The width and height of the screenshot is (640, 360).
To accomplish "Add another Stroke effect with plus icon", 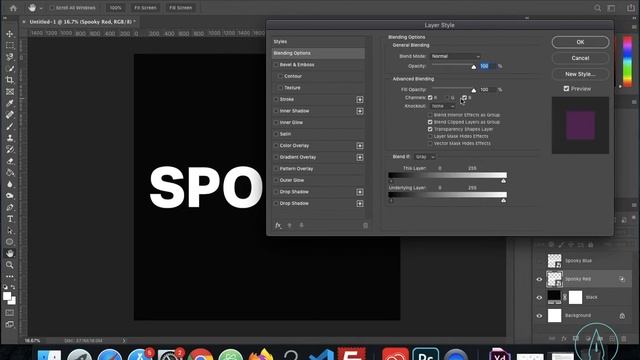I will (360, 100).
